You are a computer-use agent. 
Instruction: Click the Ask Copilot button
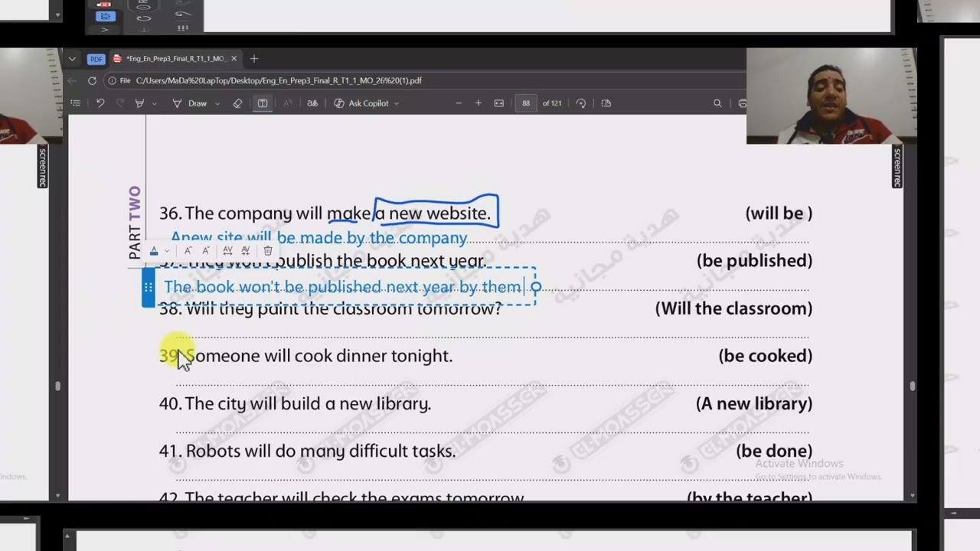tap(361, 103)
